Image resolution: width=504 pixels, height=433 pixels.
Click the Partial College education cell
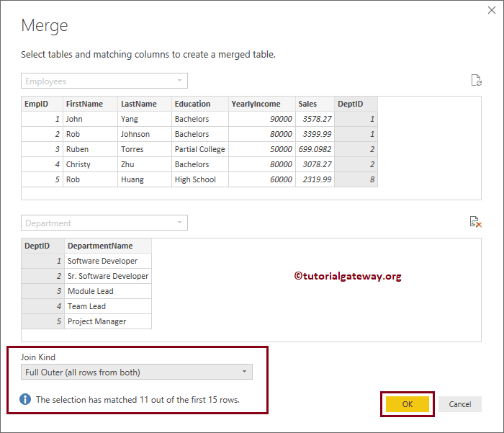click(x=200, y=149)
